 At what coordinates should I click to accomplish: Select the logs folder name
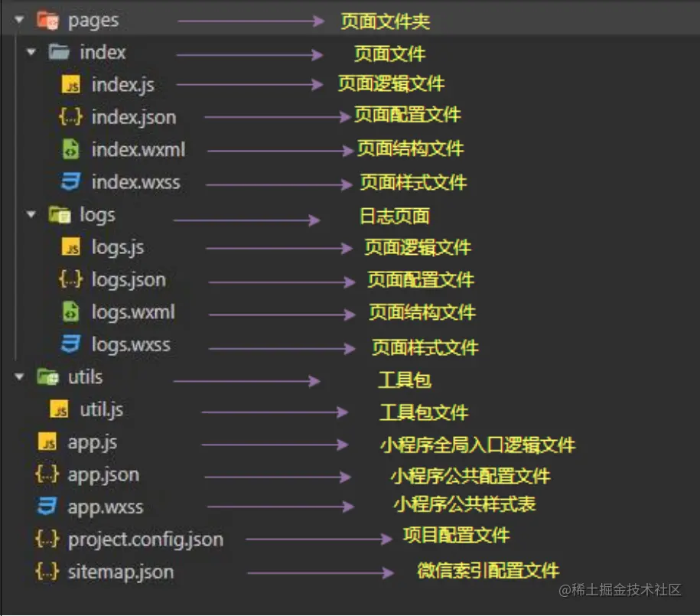tap(97, 215)
